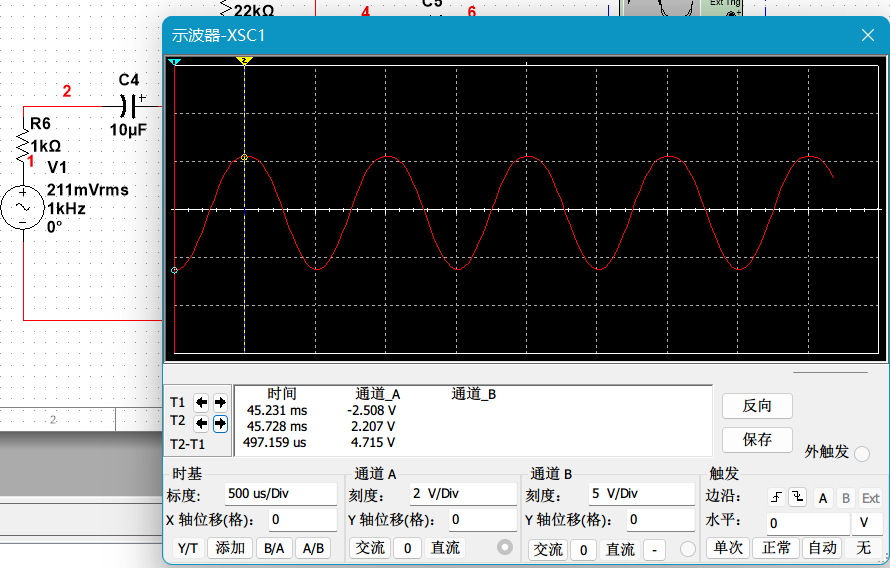Screen dimensions: 890x568
Task: Select trigger source A
Action: (823, 498)
